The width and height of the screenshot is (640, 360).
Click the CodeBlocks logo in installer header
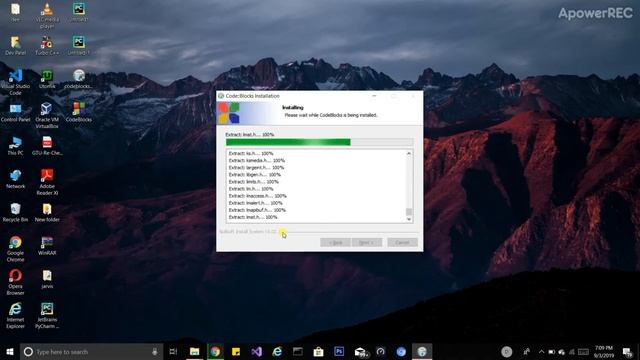(x=229, y=113)
